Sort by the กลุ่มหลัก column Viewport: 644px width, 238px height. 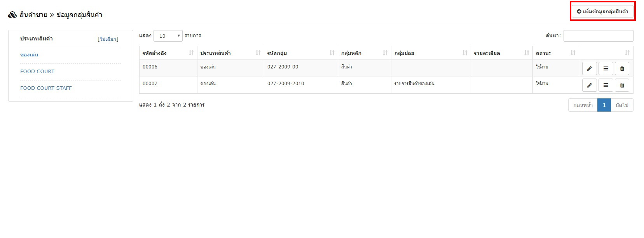pyautogui.click(x=365, y=53)
